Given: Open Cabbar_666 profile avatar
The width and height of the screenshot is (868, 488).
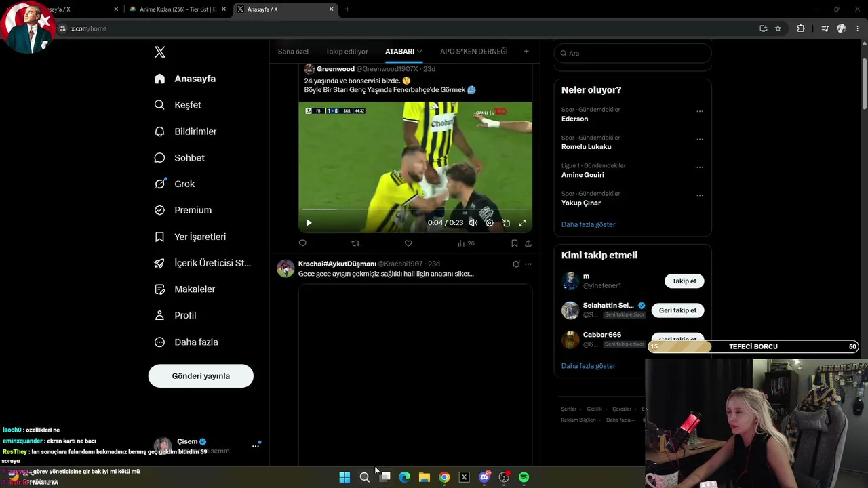Looking at the screenshot, I should [x=570, y=339].
